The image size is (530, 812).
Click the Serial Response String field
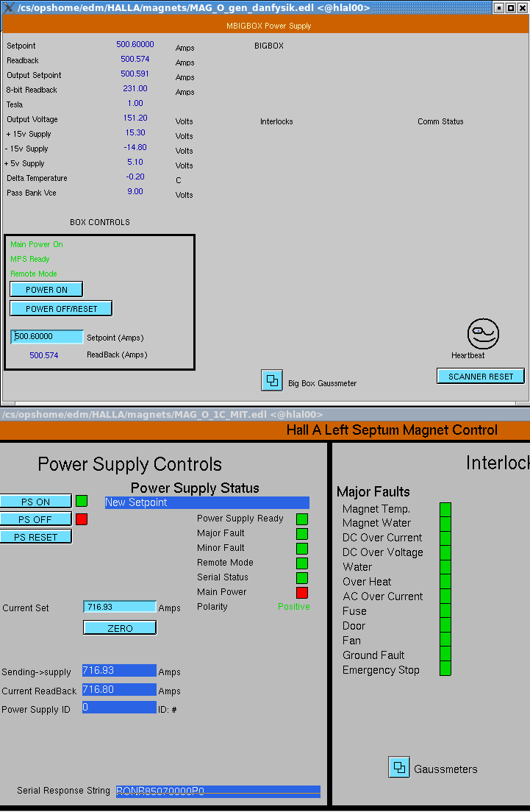(218, 791)
